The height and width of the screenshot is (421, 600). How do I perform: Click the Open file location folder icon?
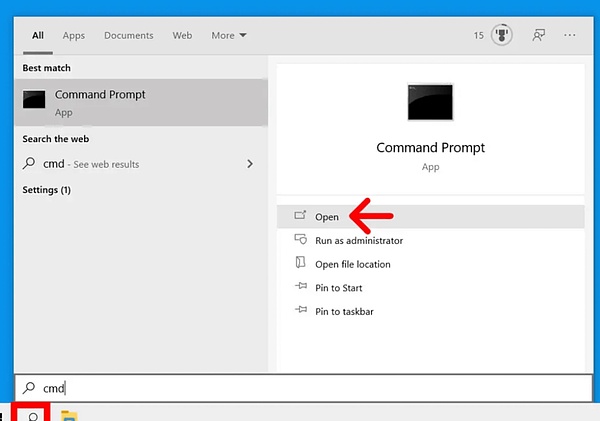pos(300,264)
